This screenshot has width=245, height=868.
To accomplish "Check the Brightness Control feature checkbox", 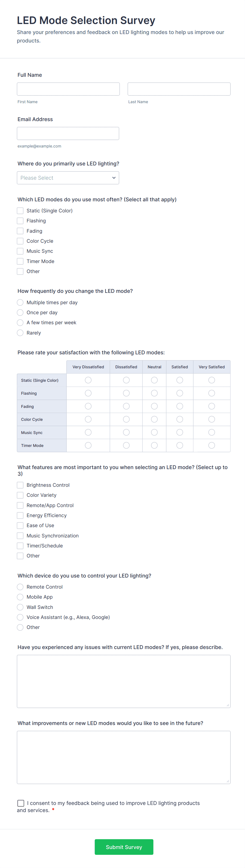I will click(20, 485).
